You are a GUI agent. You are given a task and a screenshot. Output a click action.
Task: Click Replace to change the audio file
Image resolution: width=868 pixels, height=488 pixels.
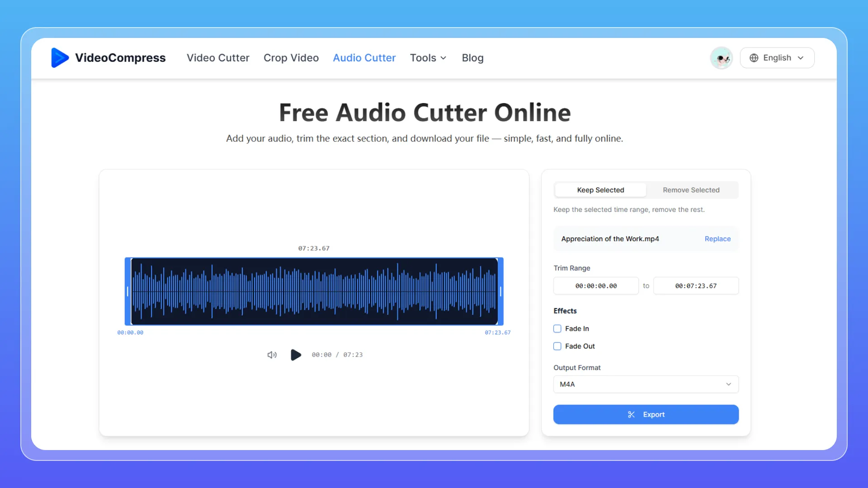[x=717, y=239]
